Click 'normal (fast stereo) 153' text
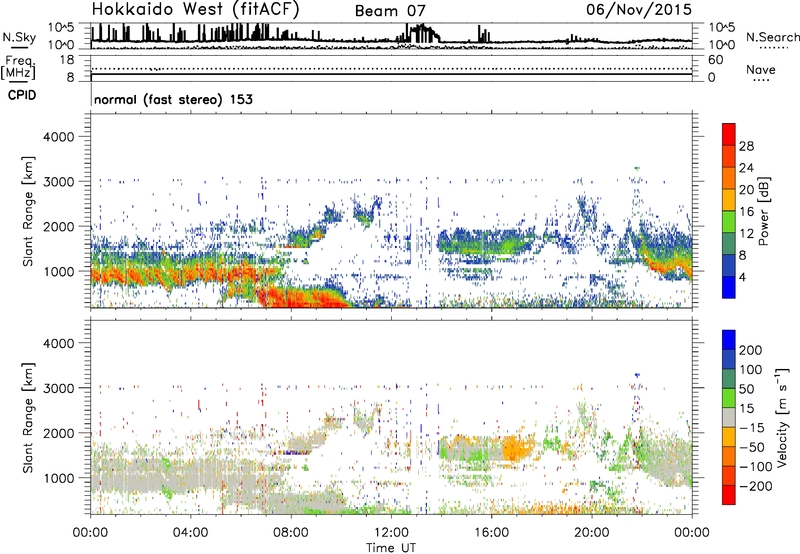 click(173, 99)
